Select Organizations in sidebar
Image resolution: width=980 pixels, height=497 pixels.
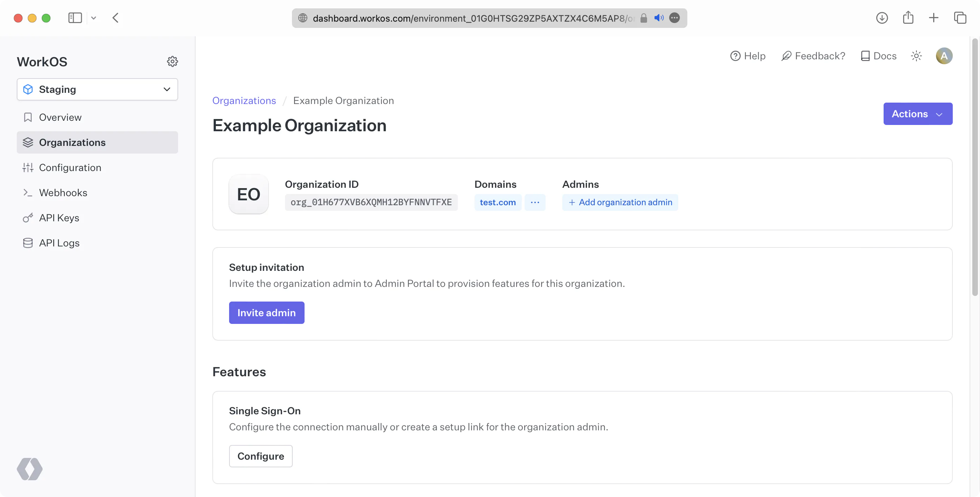tap(97, 142)
